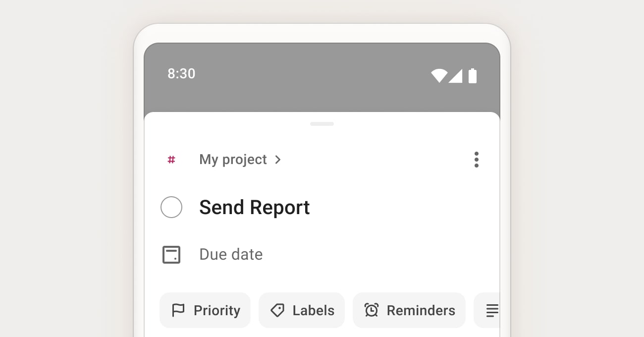This screenshot has height=337, width=644.
Task: Click the cellular signal indicator
Action: [x=456, y=76]
